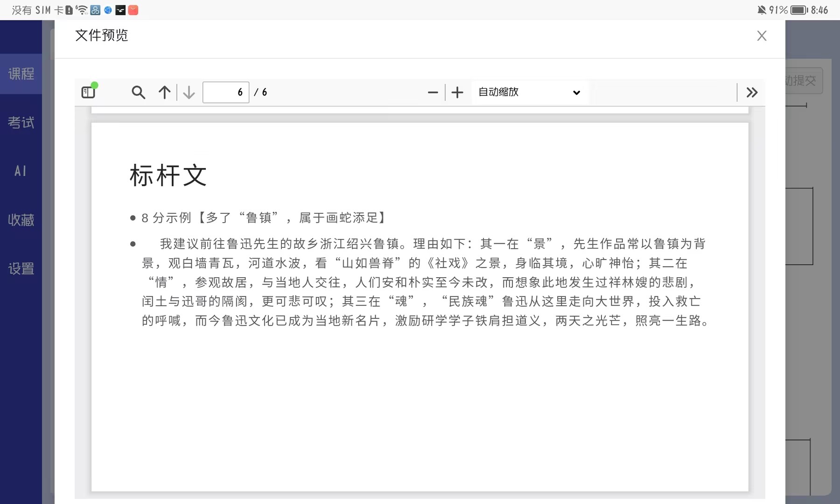Zoom in with the plus button

pos(457,92)
